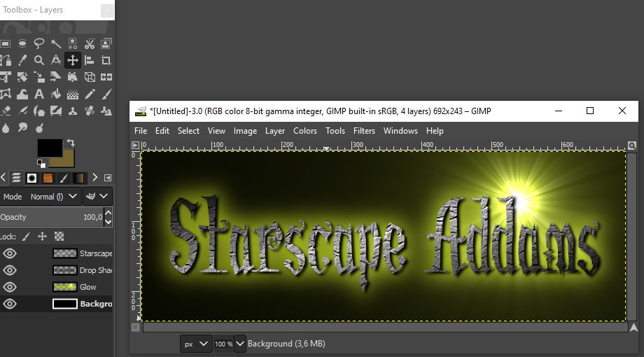Select the Drop Shadow layer thumbnail
The height and width of the screenshot is (357, 644).
tap(64, 270)
